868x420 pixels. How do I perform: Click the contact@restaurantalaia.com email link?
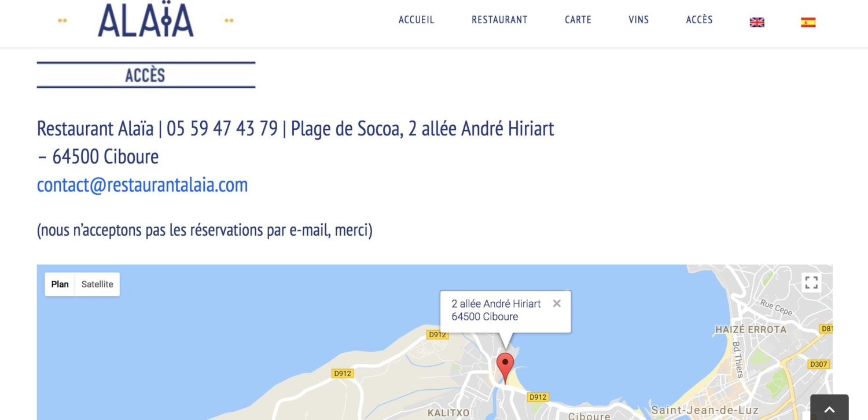point(142,185)
